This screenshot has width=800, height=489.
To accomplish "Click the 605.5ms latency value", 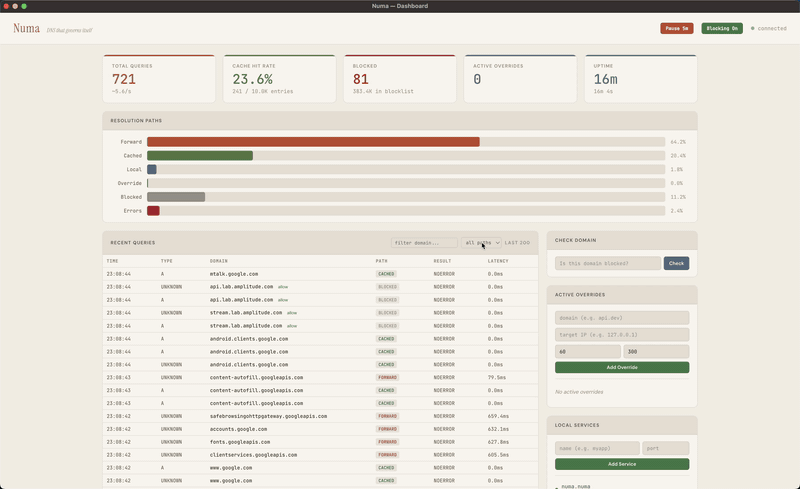I will 498,455.
